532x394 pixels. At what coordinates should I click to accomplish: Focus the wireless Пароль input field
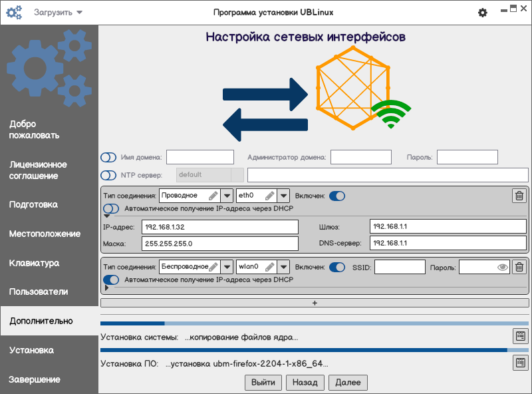click(x=484, y=267)
